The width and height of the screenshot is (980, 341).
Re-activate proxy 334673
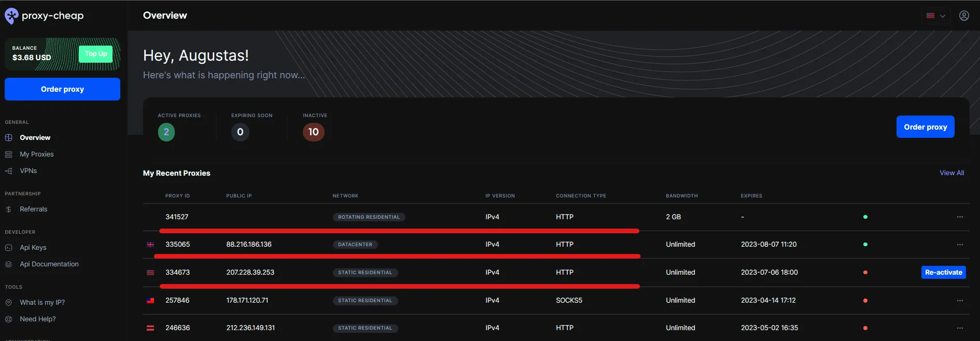point(943,273)
